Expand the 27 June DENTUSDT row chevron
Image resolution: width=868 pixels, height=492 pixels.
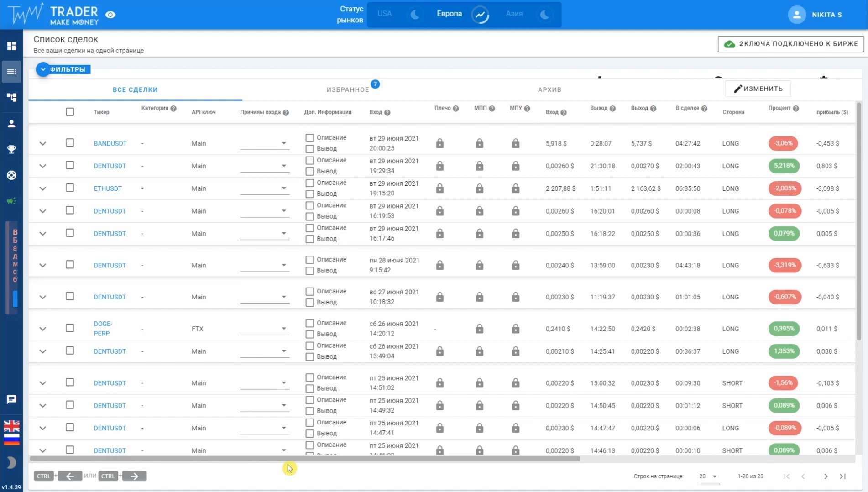(x=42, y=297)
